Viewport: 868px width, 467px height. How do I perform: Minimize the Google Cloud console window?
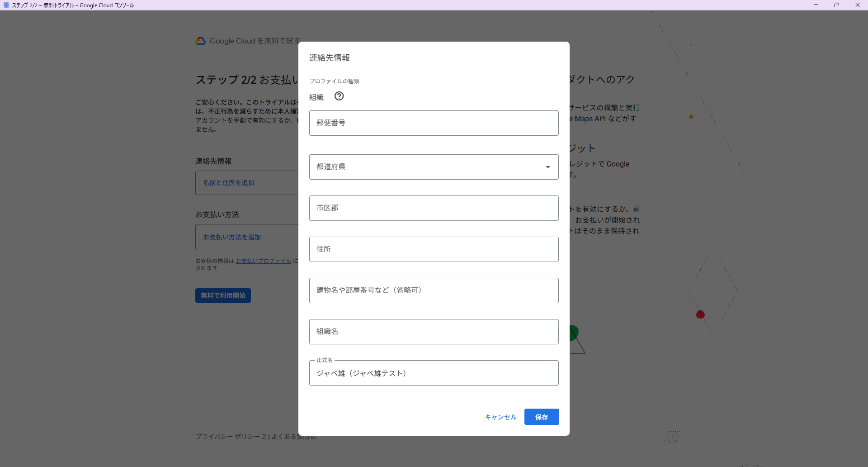tap(816, 5)
